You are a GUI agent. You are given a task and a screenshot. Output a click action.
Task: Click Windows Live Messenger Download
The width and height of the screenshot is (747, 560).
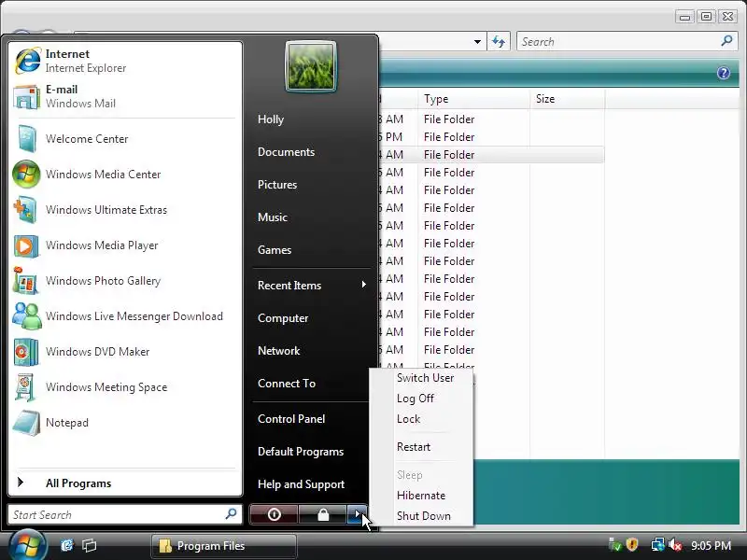coord(125,316)
